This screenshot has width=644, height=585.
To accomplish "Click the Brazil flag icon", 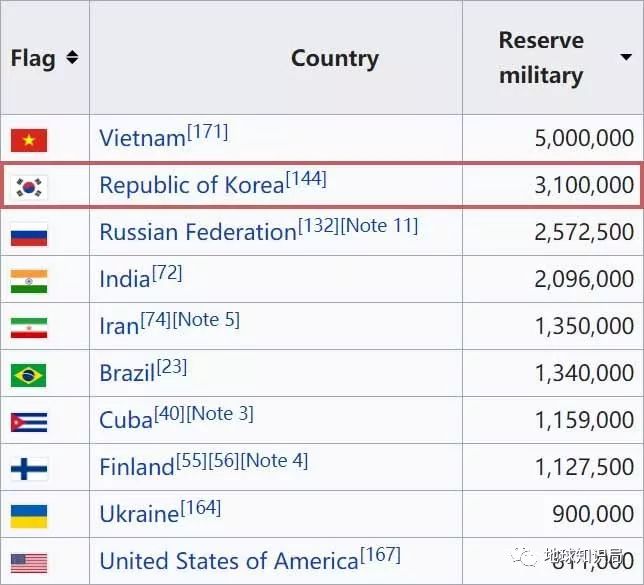I will pos(29,375).
